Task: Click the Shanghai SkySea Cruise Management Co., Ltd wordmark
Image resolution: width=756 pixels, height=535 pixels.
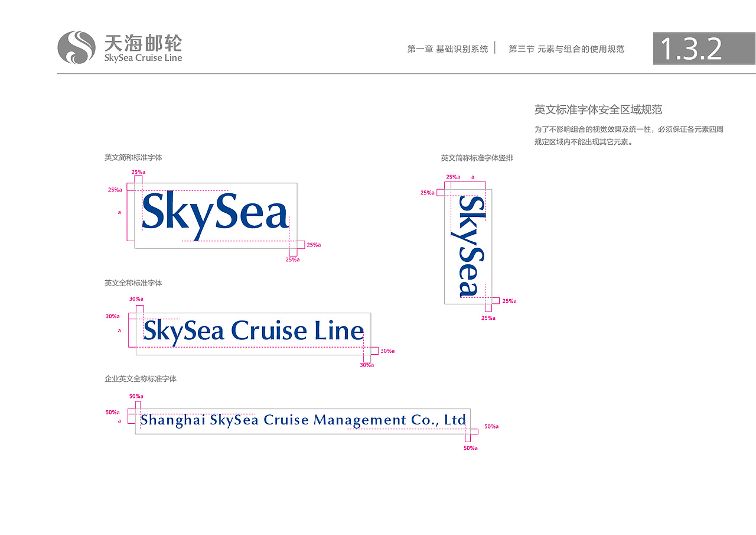Action: [304, 421]
